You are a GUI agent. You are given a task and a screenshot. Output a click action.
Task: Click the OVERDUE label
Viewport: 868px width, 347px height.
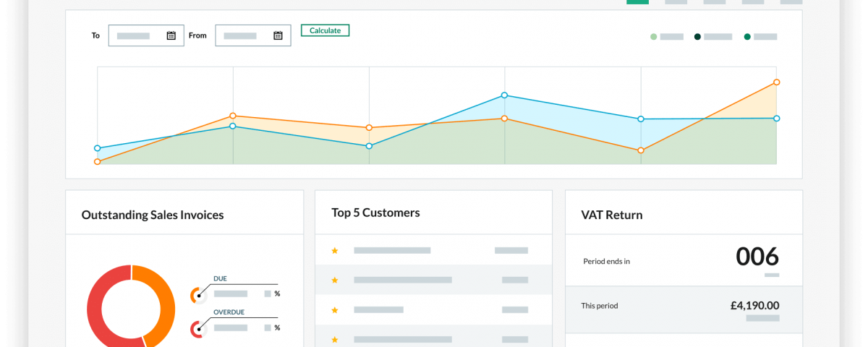229,312
